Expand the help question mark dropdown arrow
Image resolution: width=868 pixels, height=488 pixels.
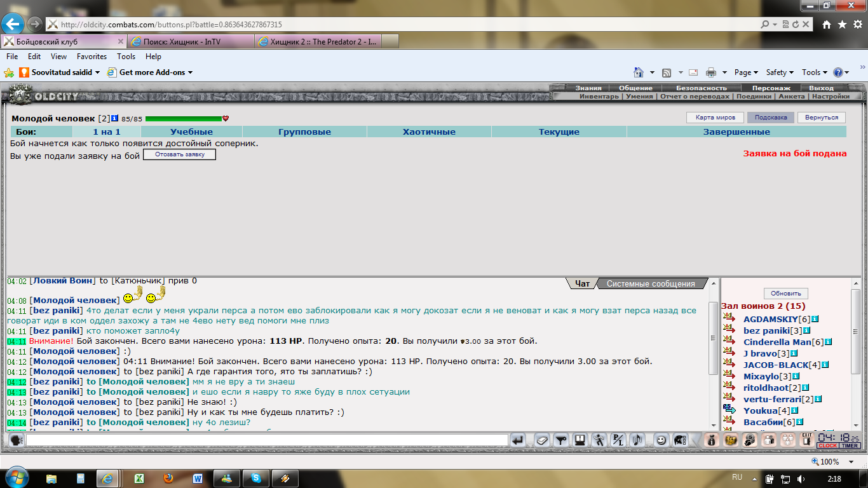[847, 72]
